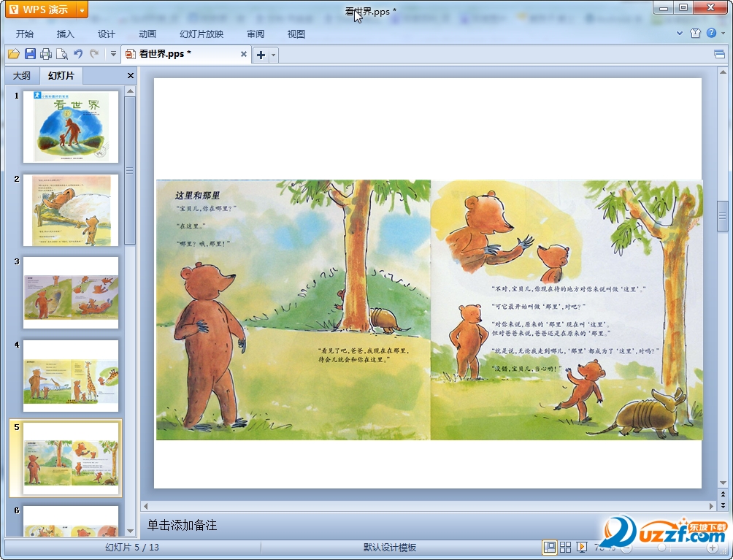Open print preview with the magnifier icon
This screenshot has height=560, width=733.
[62, 54]
